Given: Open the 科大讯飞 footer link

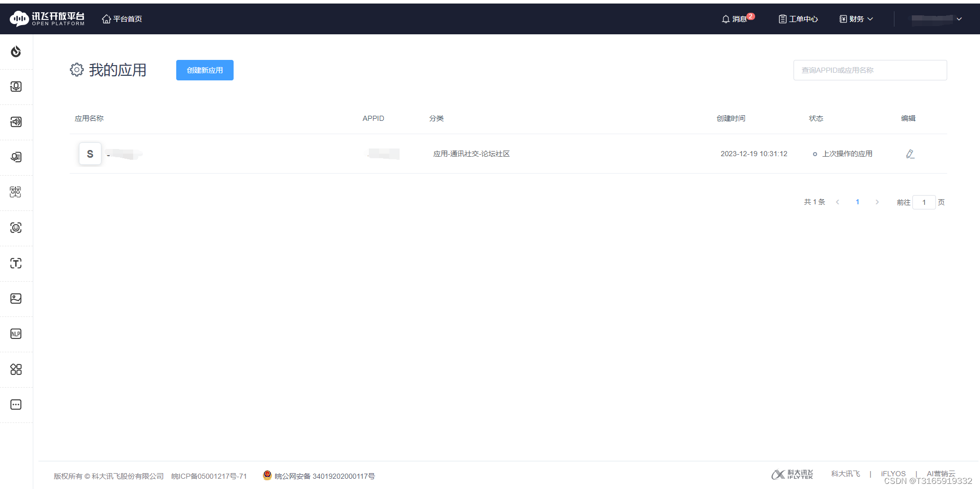Looking at the screenshot, I should [x=845, y=474].
